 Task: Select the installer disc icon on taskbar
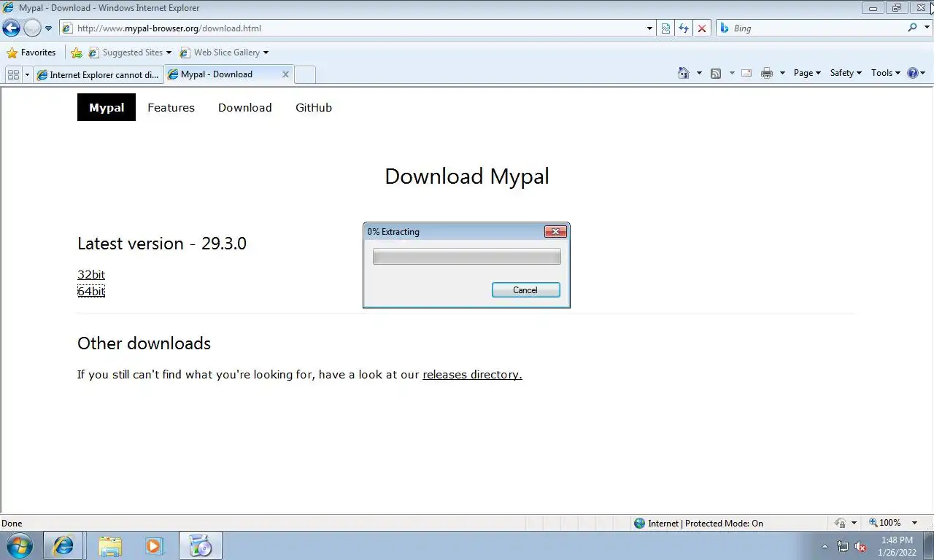[200, 545]
